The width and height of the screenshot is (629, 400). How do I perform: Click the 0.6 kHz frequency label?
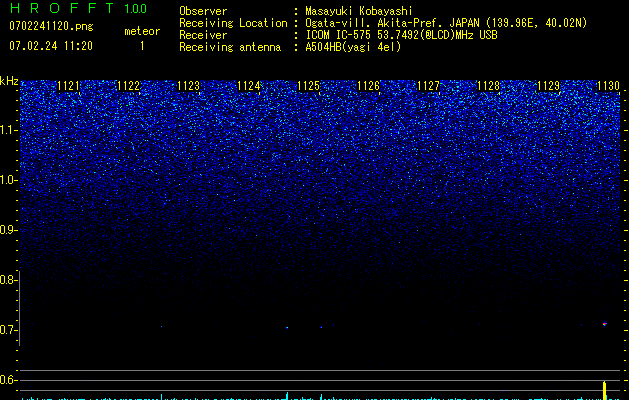click(8, 380)
